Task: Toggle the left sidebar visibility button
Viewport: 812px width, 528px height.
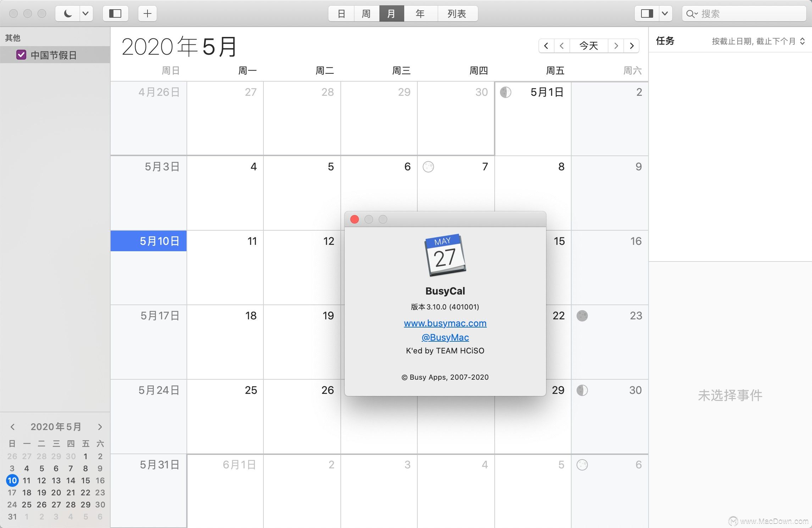Action: pos(115,13)
